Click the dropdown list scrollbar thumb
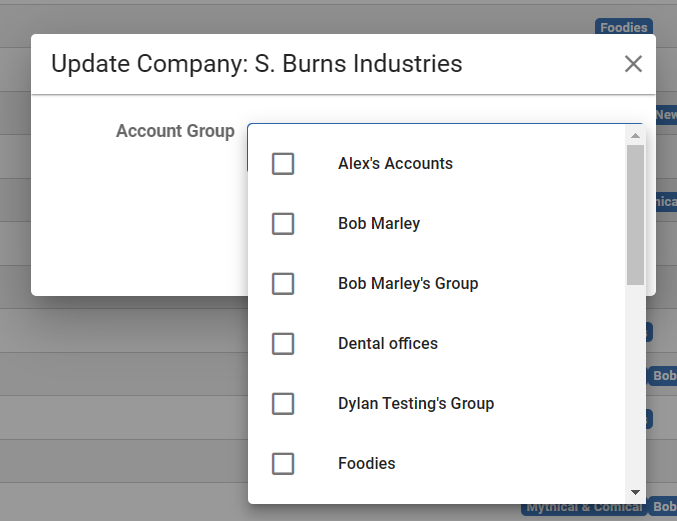677x521 pixels. (x=635, y=214)
